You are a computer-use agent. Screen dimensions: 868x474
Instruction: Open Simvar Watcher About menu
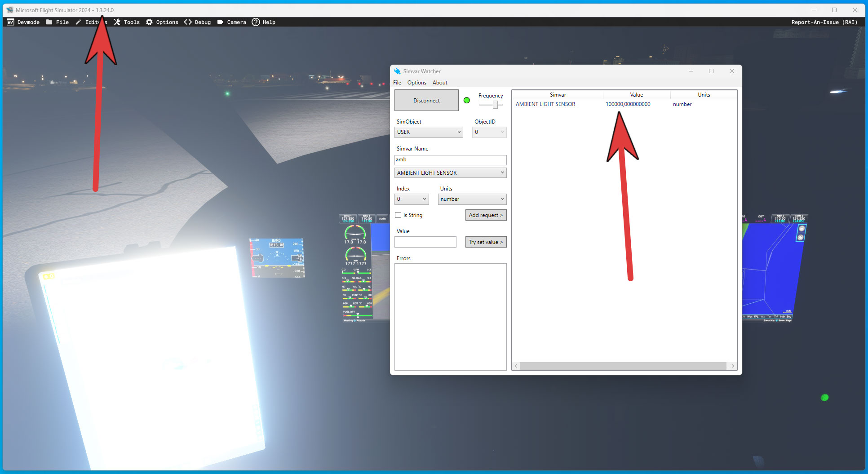pyautogui.click(x=440, y=83)
